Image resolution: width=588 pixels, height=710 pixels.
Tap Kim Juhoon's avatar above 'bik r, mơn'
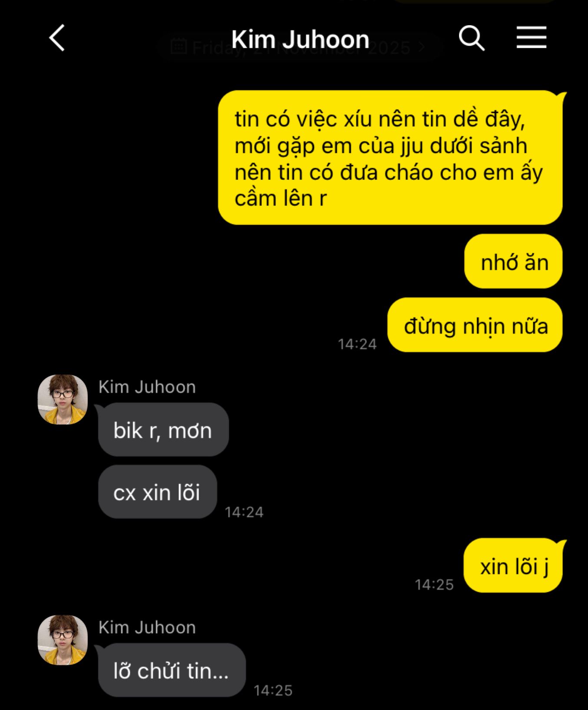pos(63,399)
